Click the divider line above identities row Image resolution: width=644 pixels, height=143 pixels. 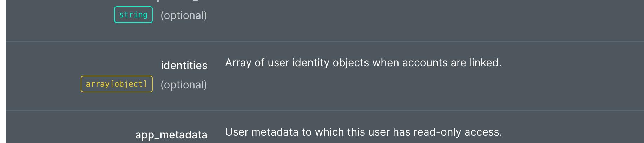click(x=316, y=41)
